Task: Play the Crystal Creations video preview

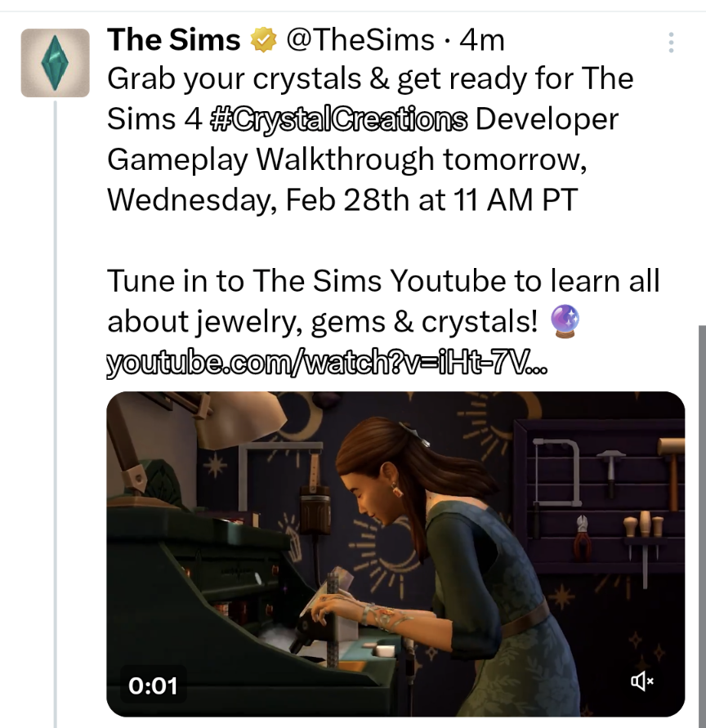Action: (x=395, y=554)
